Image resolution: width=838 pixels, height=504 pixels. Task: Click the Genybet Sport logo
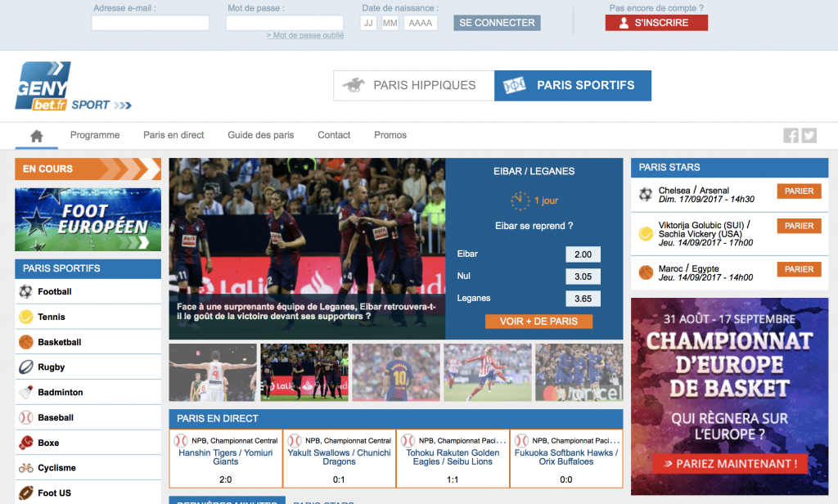73,86
